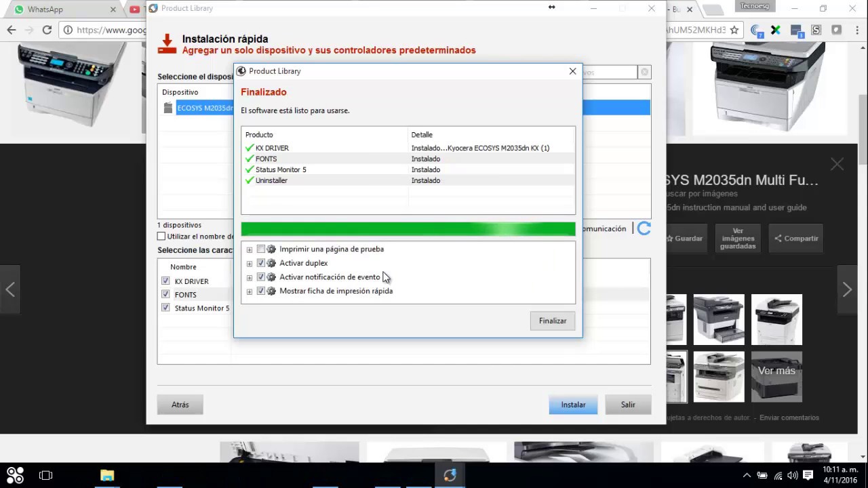Check Imprimir una página de prueba
Screen dimensions: 868x488
pos(261,249)
